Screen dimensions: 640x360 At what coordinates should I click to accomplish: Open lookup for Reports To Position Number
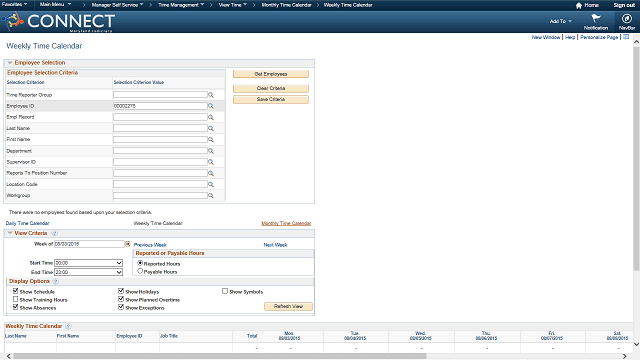click(211, 173)
